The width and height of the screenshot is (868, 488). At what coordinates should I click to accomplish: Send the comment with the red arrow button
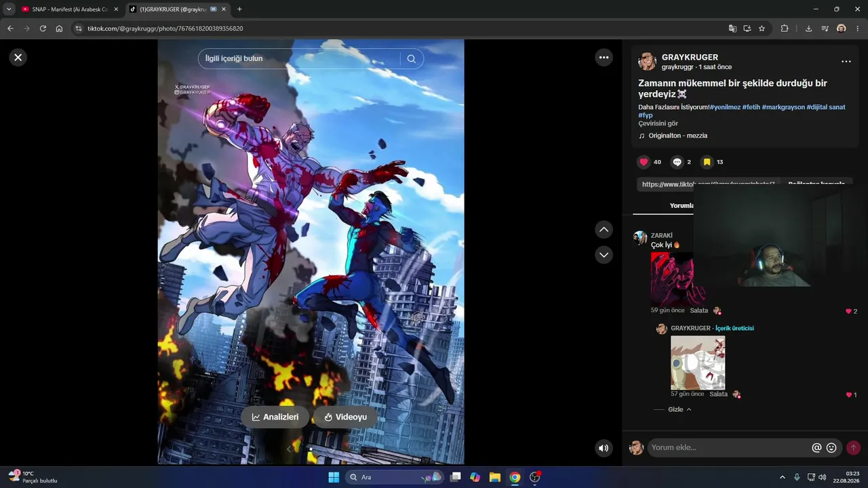(853, 447)
